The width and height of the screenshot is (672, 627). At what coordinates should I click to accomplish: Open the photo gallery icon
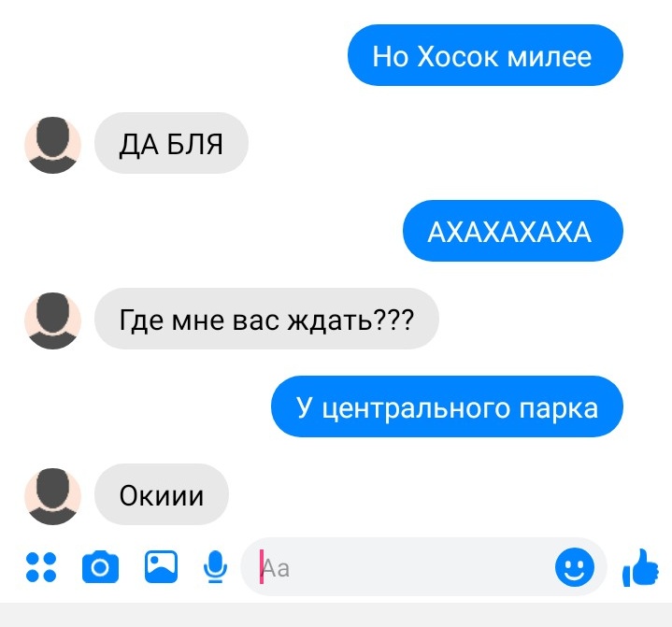tap(161, 566)
